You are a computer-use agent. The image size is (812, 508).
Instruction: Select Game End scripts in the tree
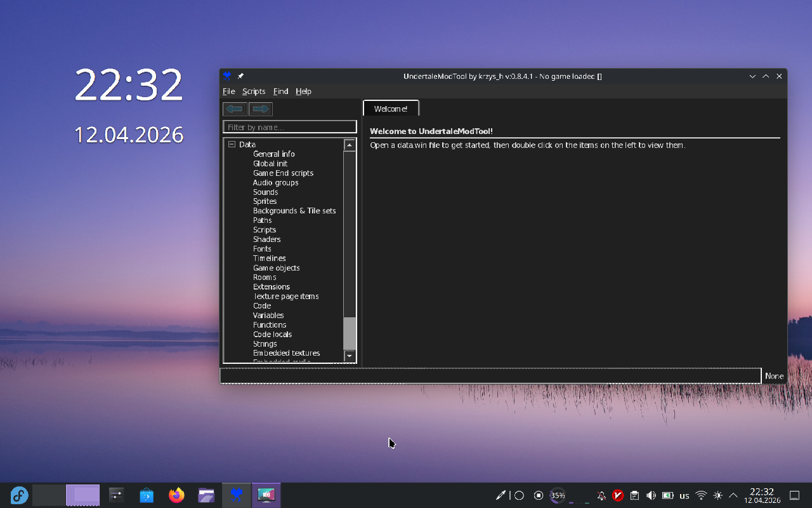click(283, 173)
